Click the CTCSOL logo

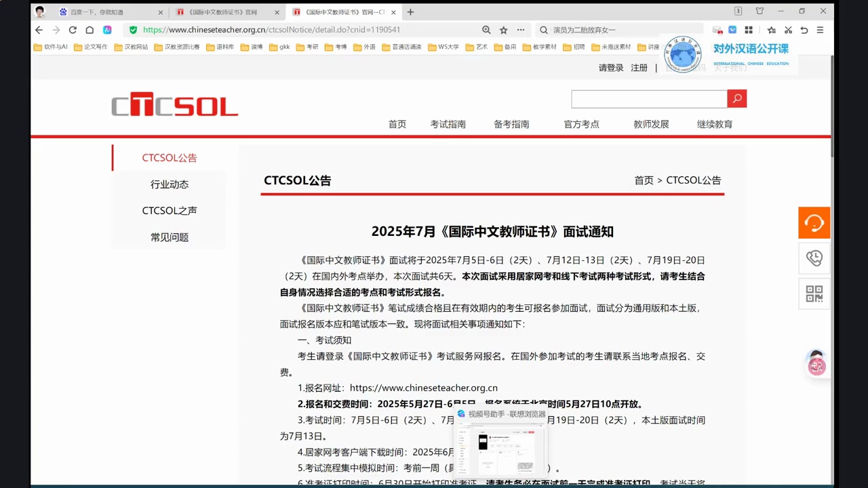coord(174,104)
